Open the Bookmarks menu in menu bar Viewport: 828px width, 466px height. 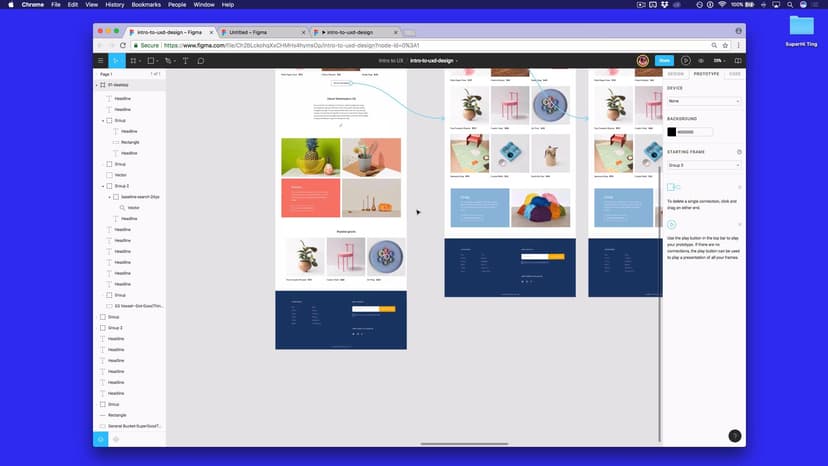coord(145,5)
